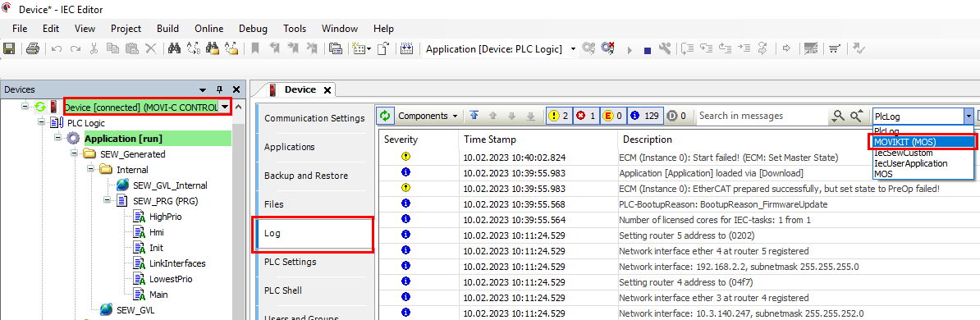
Task: Open the Components dropdown
Action: pyautogui.click(x=428, y=116)
